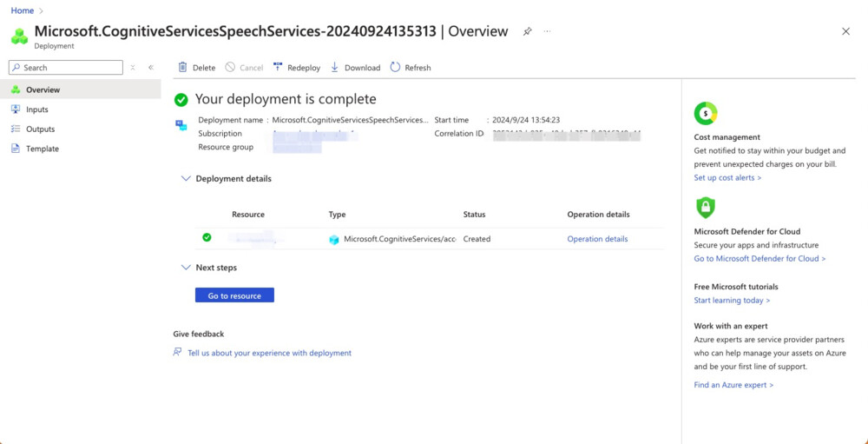Click the start time value 2024/9/24 13:54:23

tap(525, 120)
